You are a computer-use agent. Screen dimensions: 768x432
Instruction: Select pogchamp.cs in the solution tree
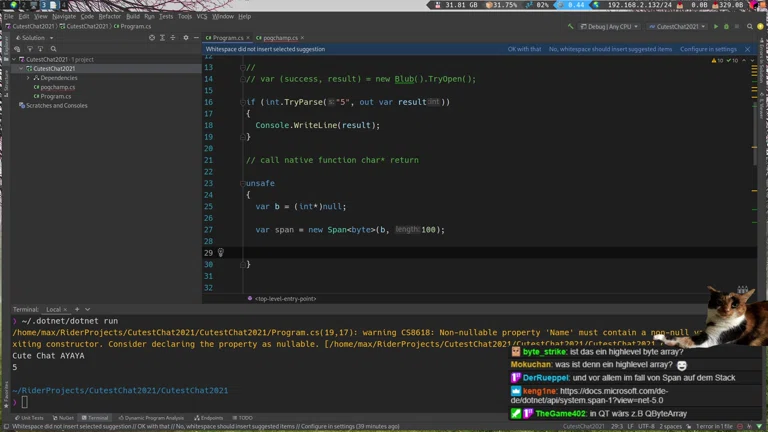[54, 87]
